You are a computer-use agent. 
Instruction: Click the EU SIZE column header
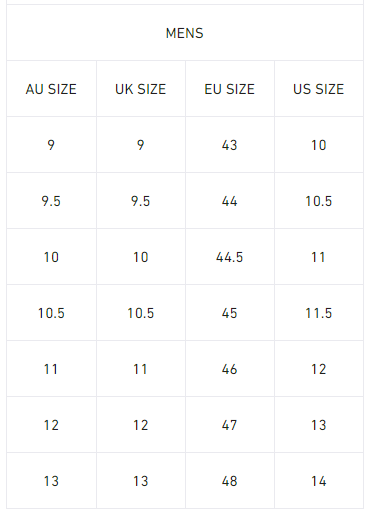click(x=229, y=89)
